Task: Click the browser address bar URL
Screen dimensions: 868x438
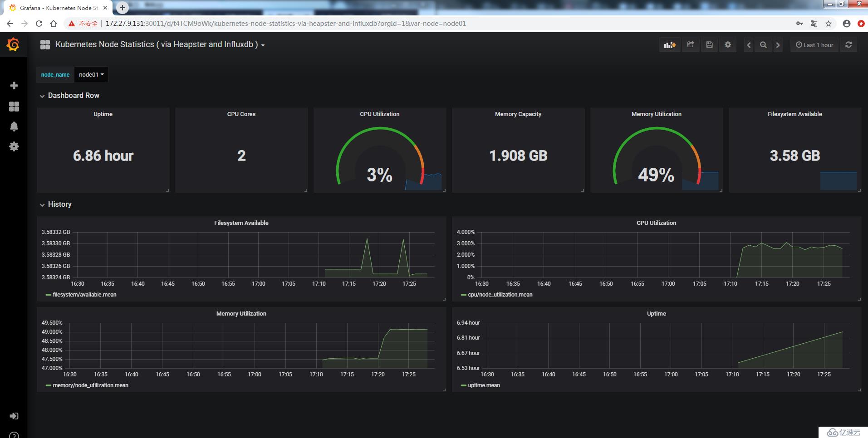Action: (286, 24)
